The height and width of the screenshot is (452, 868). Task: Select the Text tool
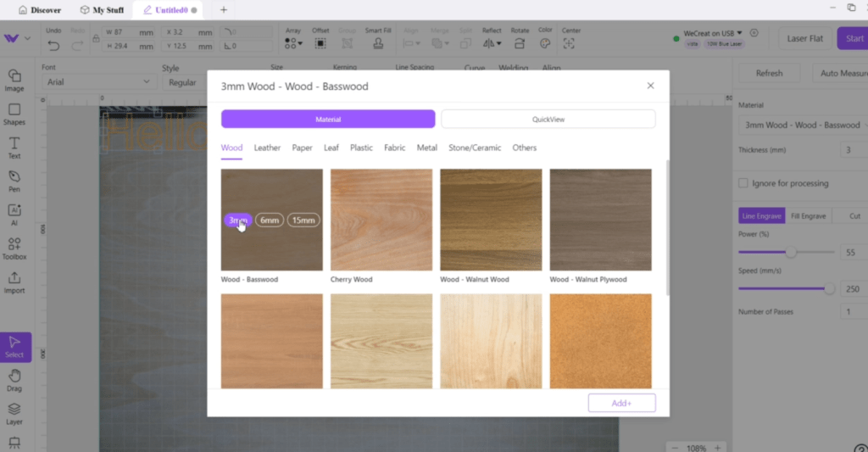click(x=14, y=148)
